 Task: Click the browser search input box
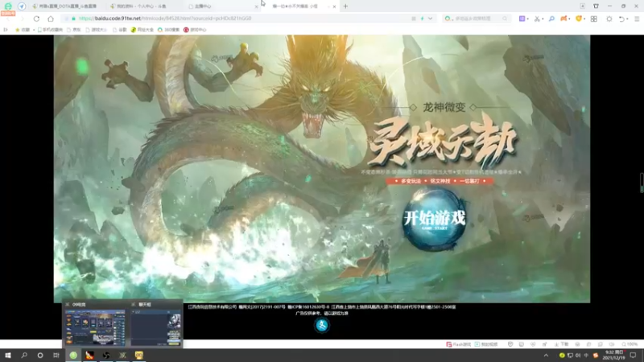click(476, 19)
